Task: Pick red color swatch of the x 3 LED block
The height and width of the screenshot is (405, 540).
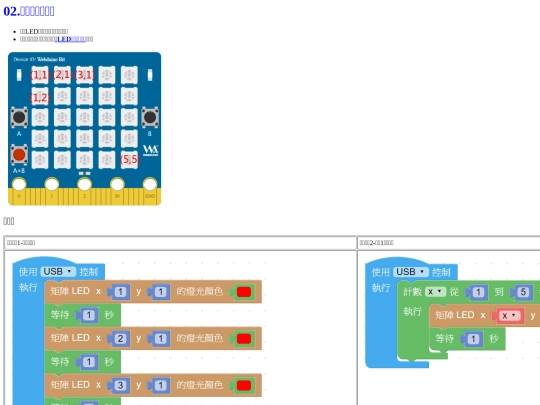Action: (x=244, y=385)
